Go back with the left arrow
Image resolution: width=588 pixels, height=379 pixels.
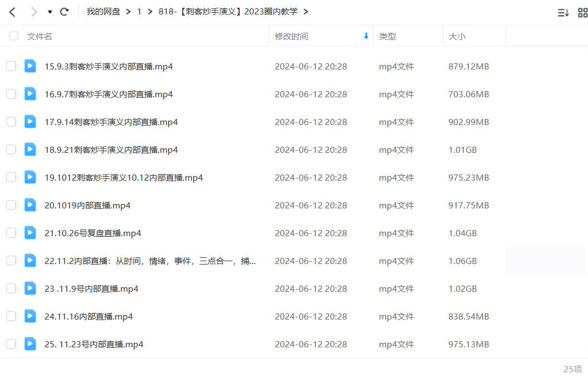pyautogui.click(x=12, y=12)
